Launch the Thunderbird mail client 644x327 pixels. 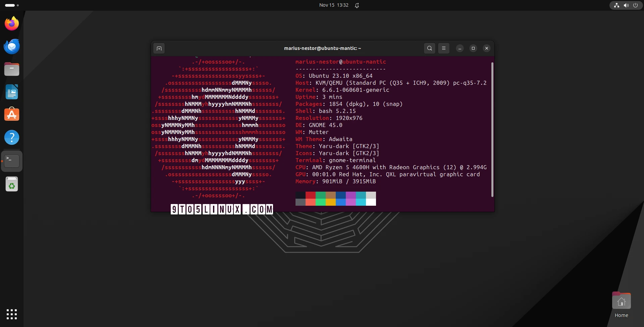pyautogui.click(x=12, y=46)
